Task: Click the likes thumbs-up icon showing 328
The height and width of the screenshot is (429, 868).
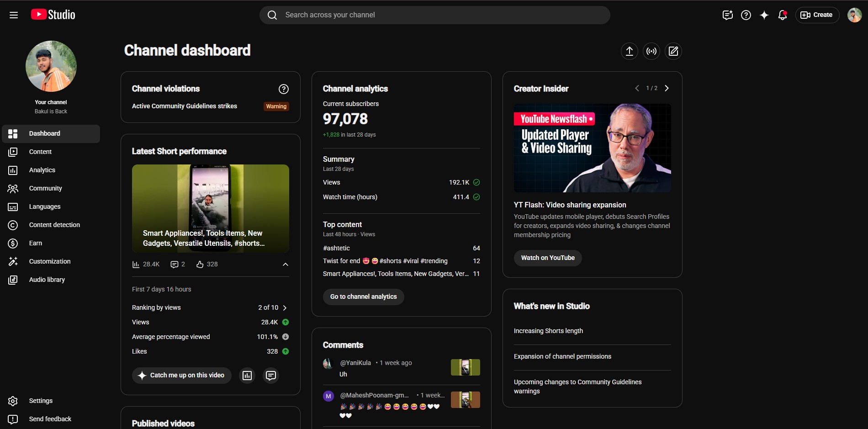Action: [x=200, y=265]
